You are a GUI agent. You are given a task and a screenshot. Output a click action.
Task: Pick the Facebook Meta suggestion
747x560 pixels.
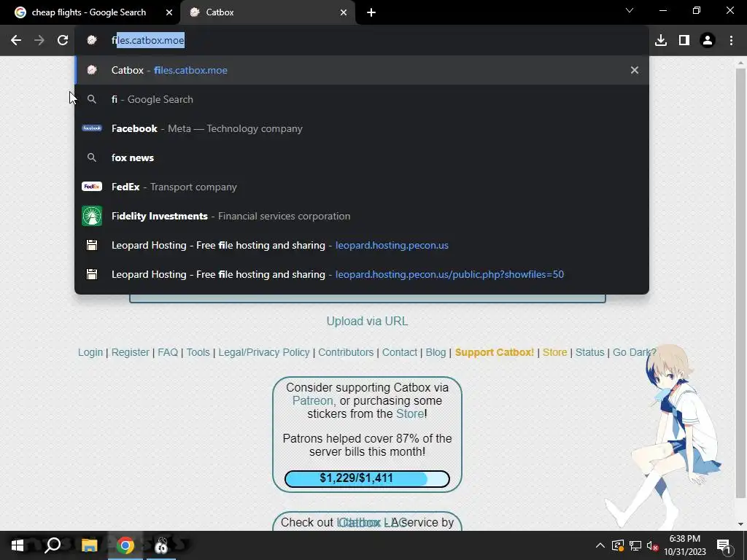tap(362, 128)
